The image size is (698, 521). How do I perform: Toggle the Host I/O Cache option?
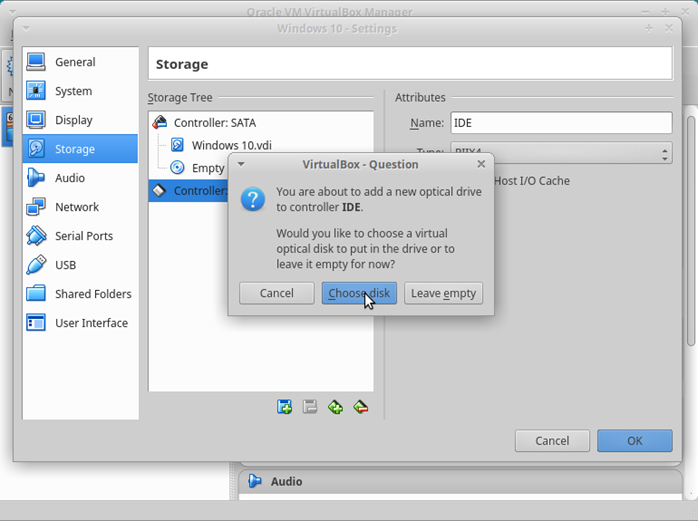(532, 181)
